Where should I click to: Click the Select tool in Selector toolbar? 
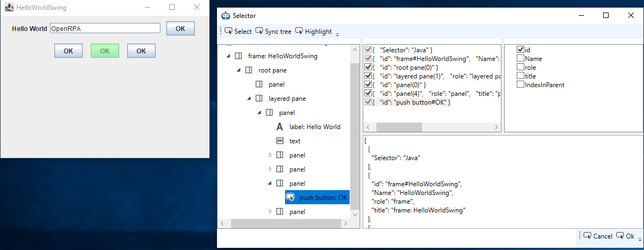point(238,31)
